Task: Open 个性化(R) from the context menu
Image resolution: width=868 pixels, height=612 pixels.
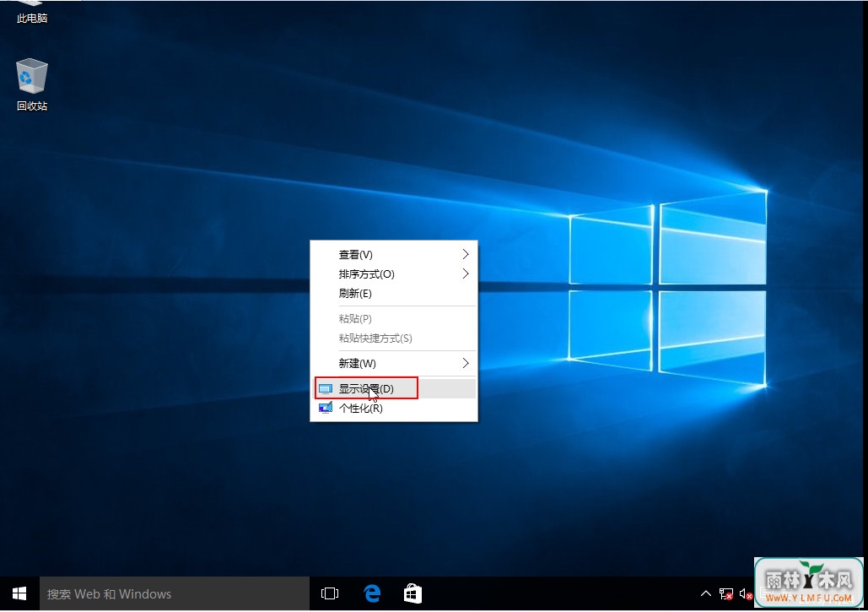Action: click(x=394, y=409)
